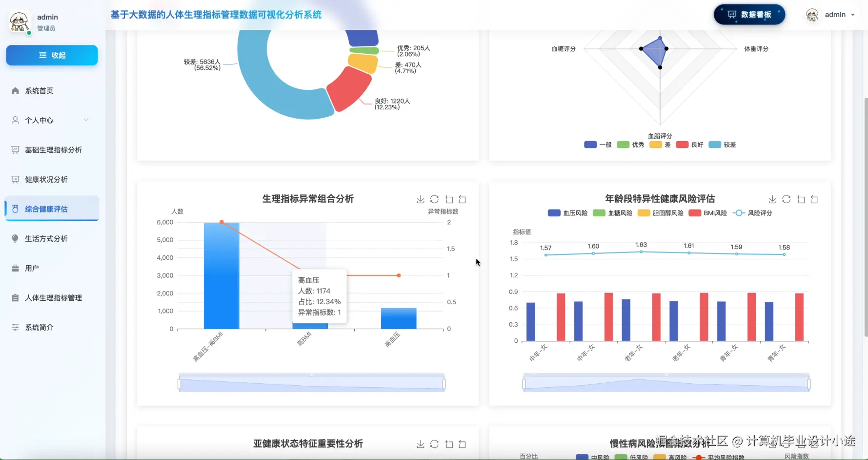Click the download icon on 亚健康状态特征重要性分析
The image size is (868, 460).
420,444
